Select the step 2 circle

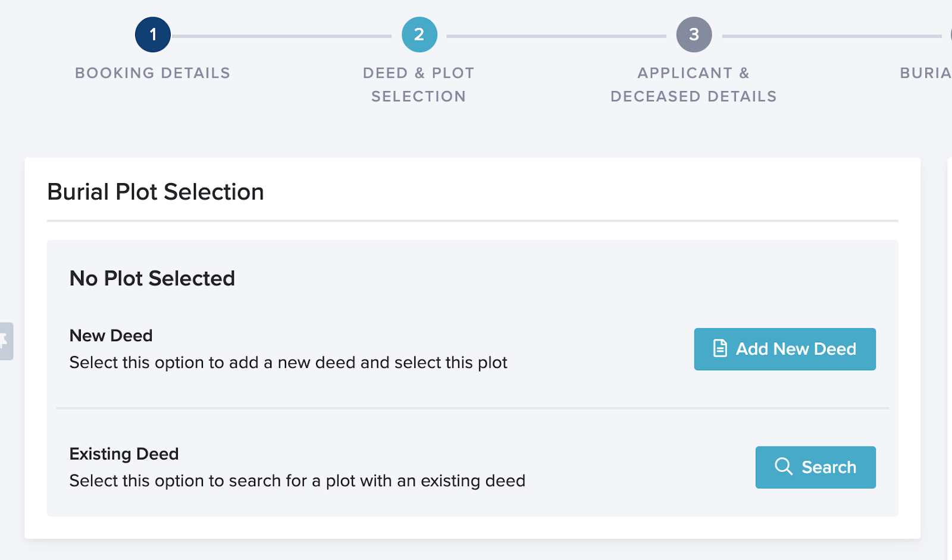419,35
